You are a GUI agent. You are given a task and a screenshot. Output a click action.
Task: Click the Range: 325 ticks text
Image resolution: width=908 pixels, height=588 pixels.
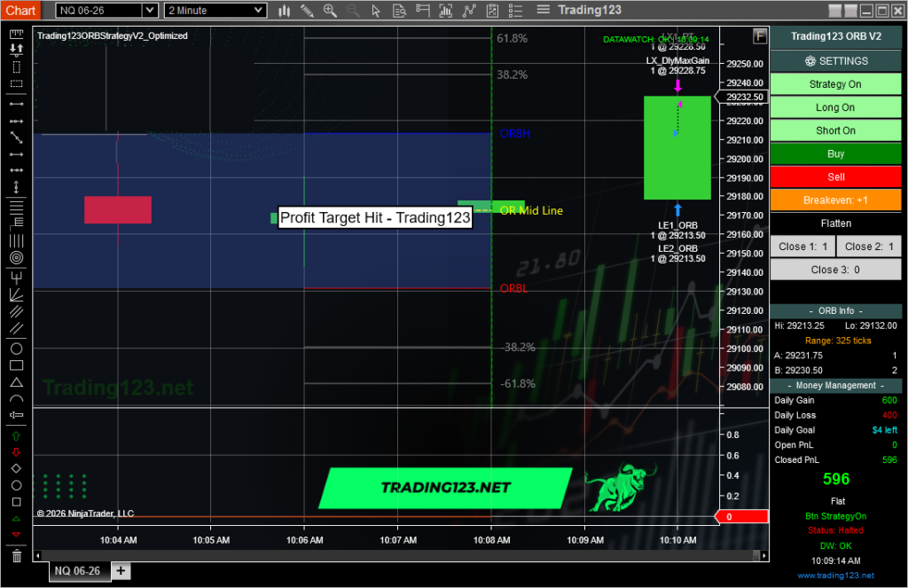[837, 341]
